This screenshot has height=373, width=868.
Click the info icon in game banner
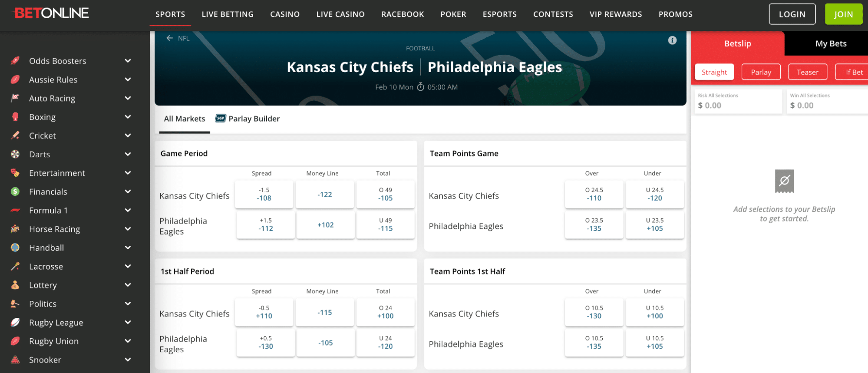point(672,40)
